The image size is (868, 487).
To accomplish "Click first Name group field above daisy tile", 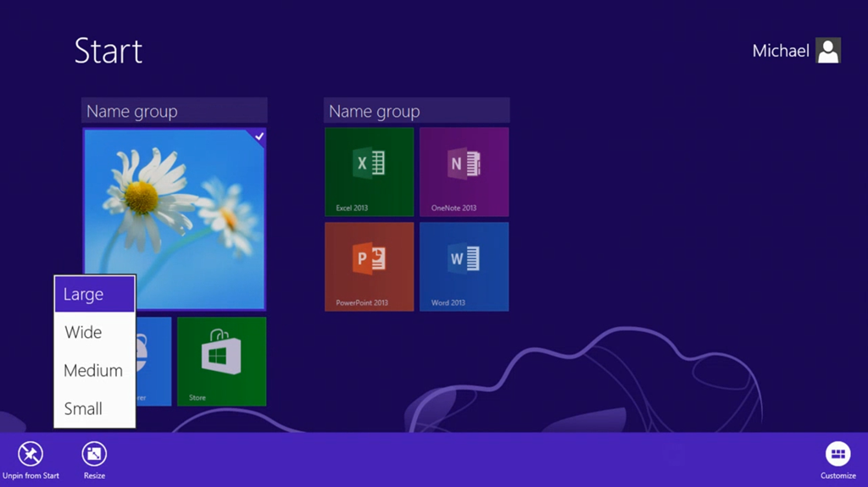I will pyautogui.click(x=175, y=111).
